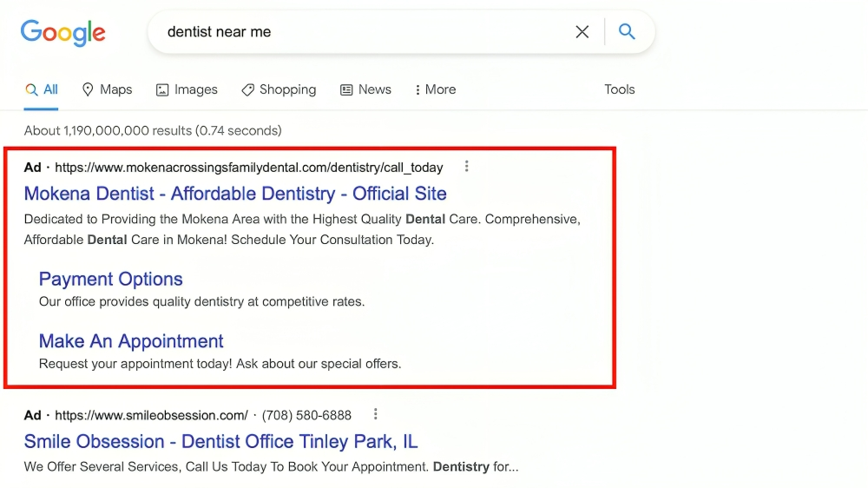Click the smileobsession.com ad URL
This screenshot has width=868, height=488.
pos(151,415)
